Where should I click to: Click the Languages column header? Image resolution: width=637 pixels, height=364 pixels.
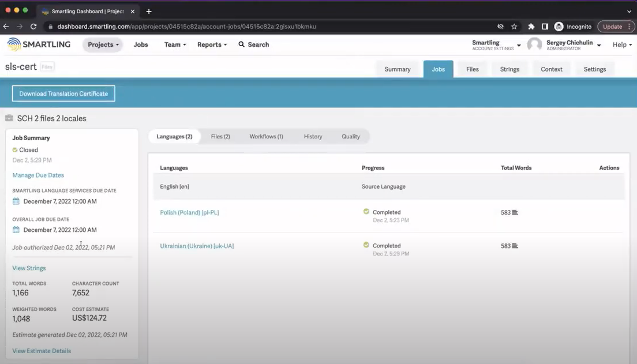pos(174,168)
